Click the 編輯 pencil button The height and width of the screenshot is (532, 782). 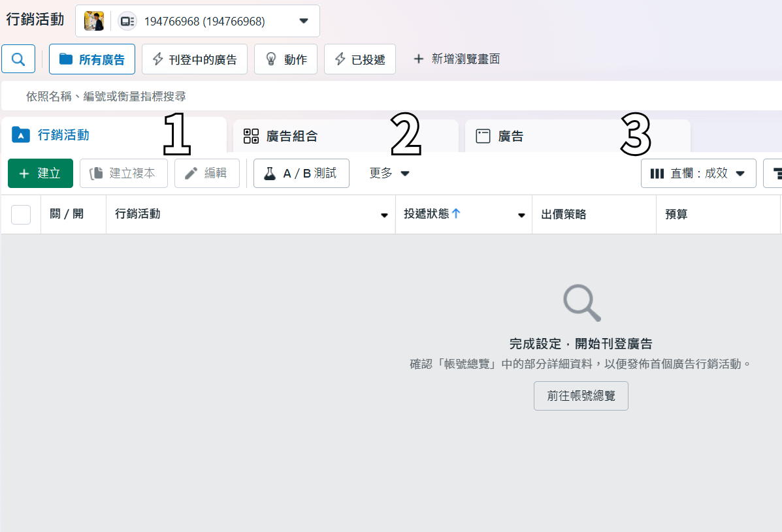[206, 174]
